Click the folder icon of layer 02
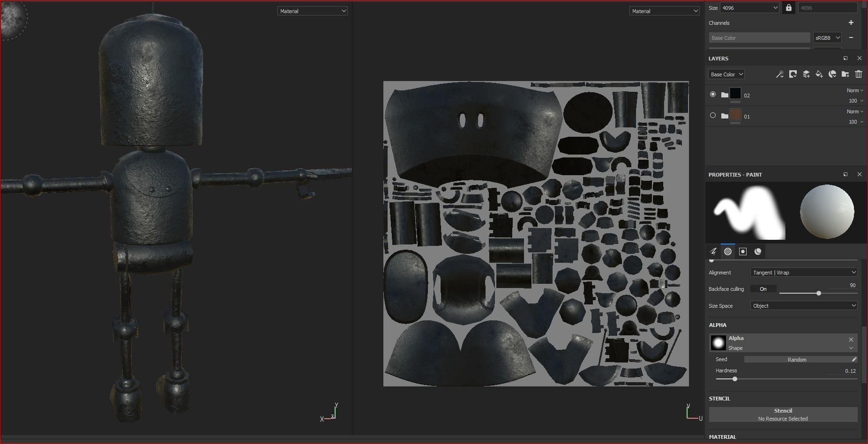Viewport: 868px width, 444px height. click(x=725, y=95)
